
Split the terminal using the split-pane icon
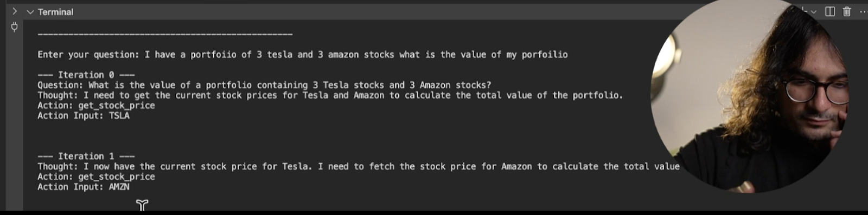click(x=830, y=11)
